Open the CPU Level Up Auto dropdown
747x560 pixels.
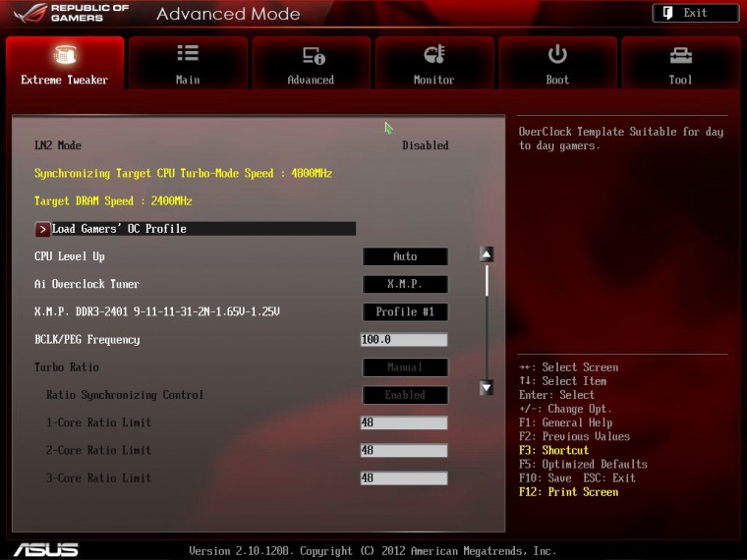[x=405, y=256]
